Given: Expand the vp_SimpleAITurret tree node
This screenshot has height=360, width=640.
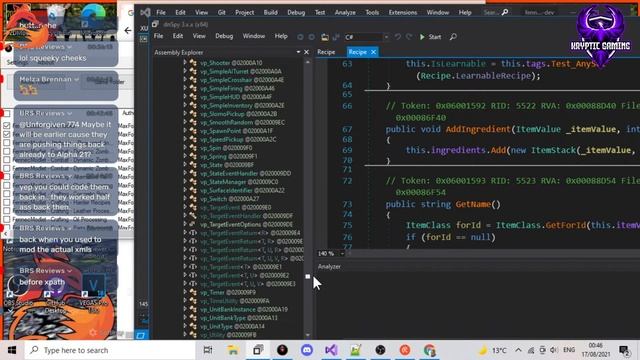Looking at the screenshot, I should 185,71.
